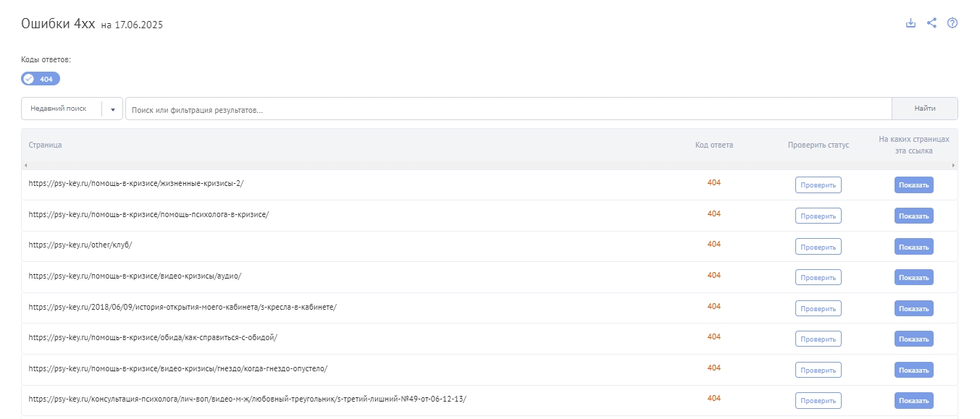Click Показать for other/клуб row

click(914, 247)
